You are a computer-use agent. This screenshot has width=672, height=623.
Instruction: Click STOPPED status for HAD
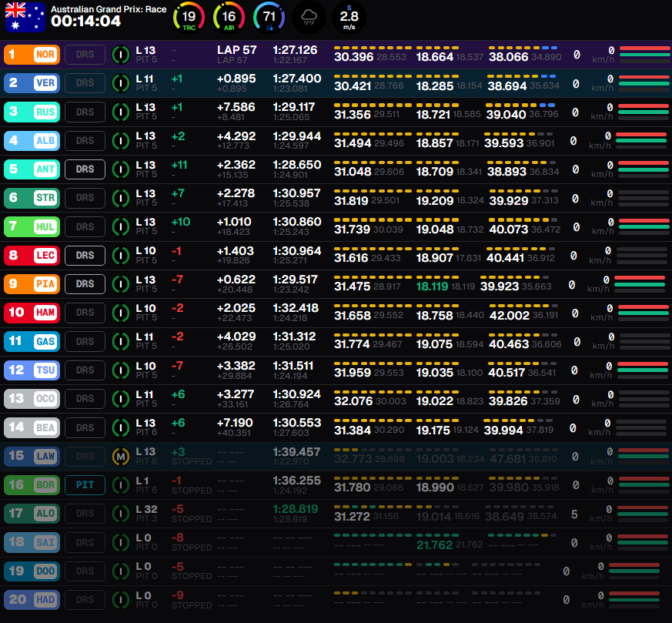(x=192, y=605)
